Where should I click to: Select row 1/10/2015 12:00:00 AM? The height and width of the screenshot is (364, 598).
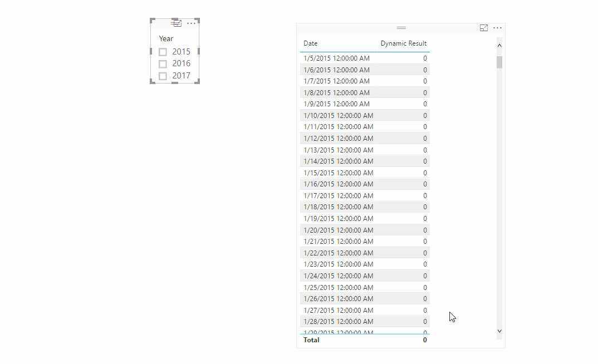pyautogui.click(x=365, y=115)
